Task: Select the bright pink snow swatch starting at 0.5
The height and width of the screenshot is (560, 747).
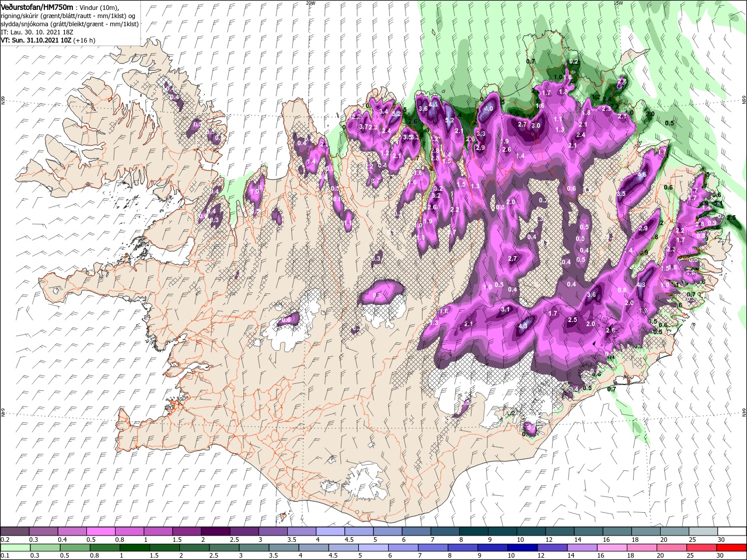Action: pyautogui.click(x=100, y=531)
